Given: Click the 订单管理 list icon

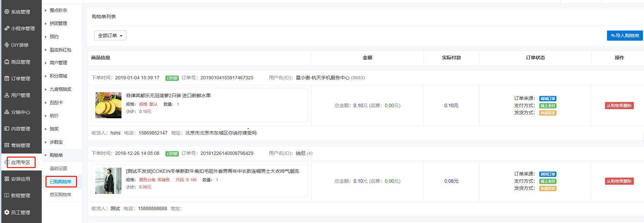Looking at the screenshot, I should click(x=7, y=79).
